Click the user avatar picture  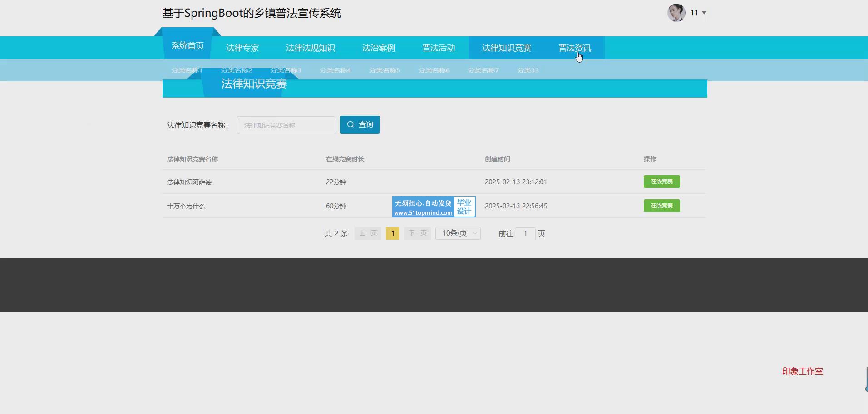[x=676, y=13]
